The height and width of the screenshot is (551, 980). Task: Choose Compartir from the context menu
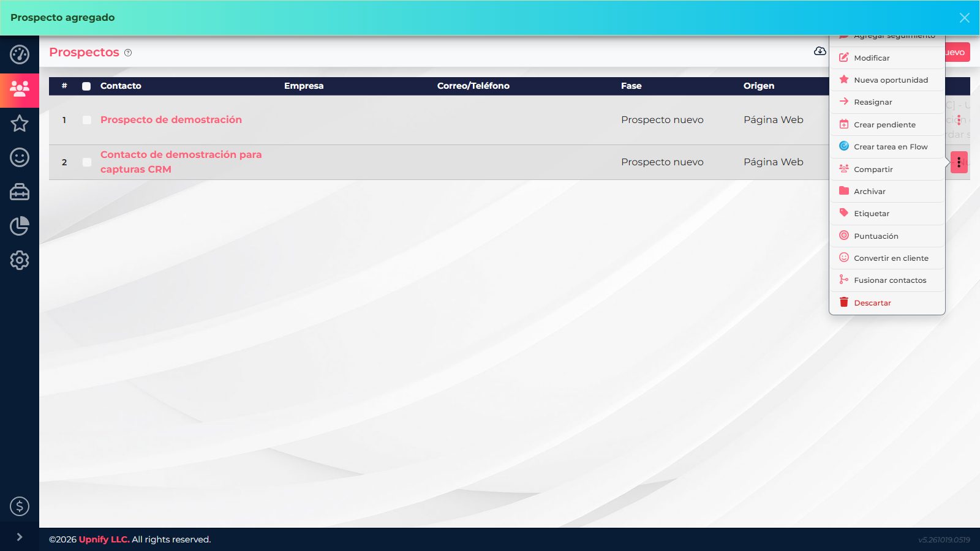click(x=887, y=170)
